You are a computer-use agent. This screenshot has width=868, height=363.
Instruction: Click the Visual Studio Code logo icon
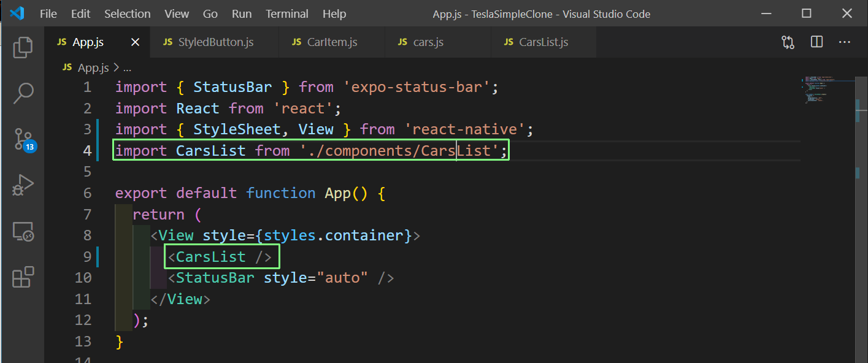pyautogui.click(x=17, y=13)
